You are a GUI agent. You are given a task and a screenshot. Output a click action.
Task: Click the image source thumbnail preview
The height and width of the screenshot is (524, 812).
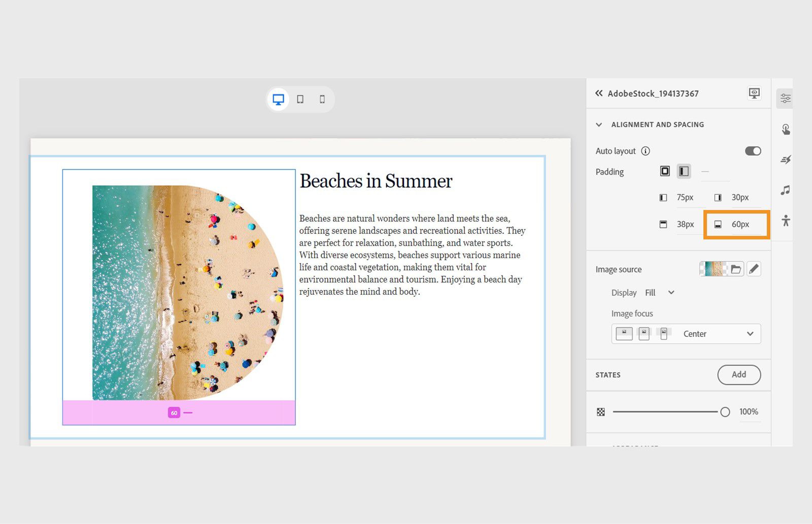[714, 269]
